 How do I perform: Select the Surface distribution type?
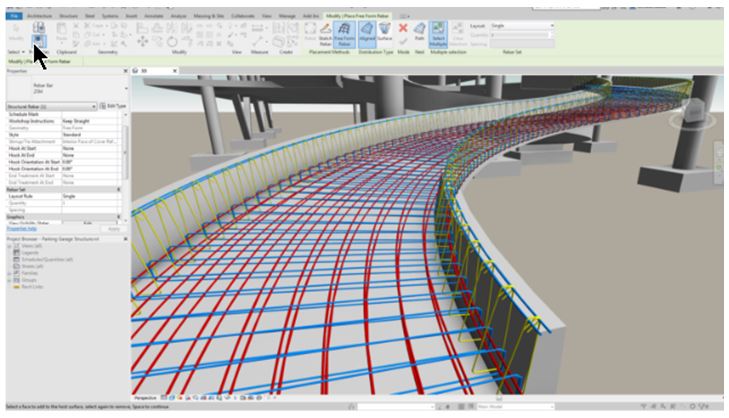(x=385, y=33)
